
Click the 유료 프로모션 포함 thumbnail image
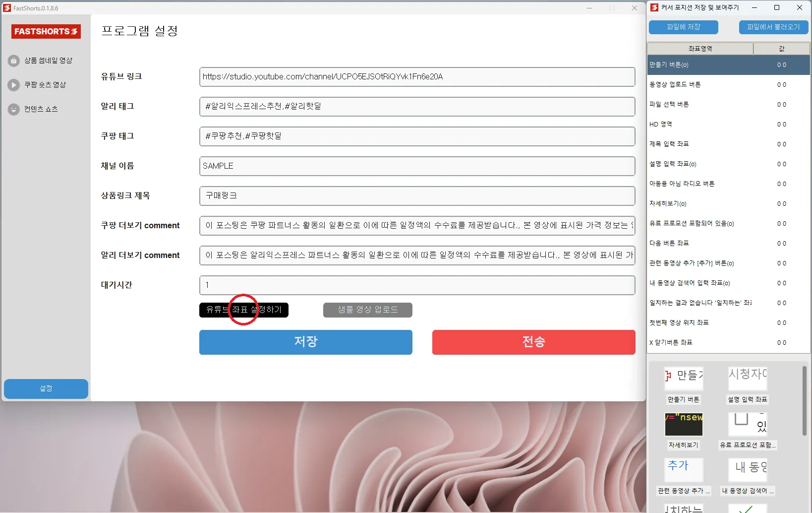coord(748,424)
